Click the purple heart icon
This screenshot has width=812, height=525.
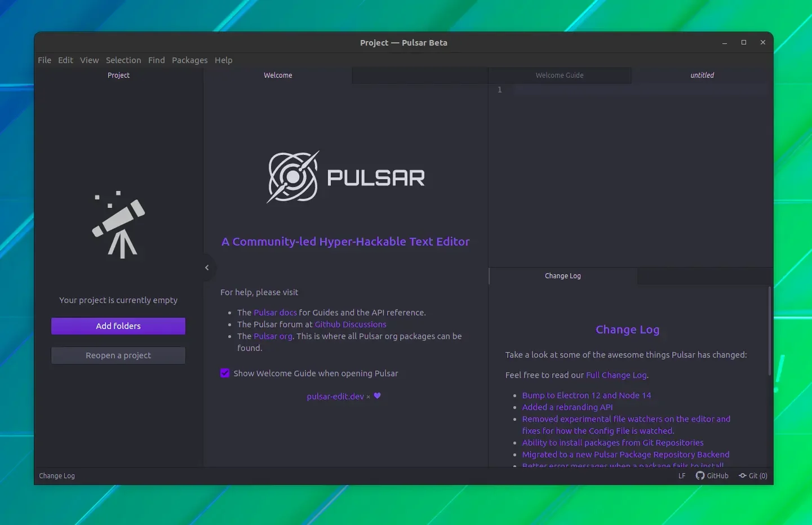point(378,396)
